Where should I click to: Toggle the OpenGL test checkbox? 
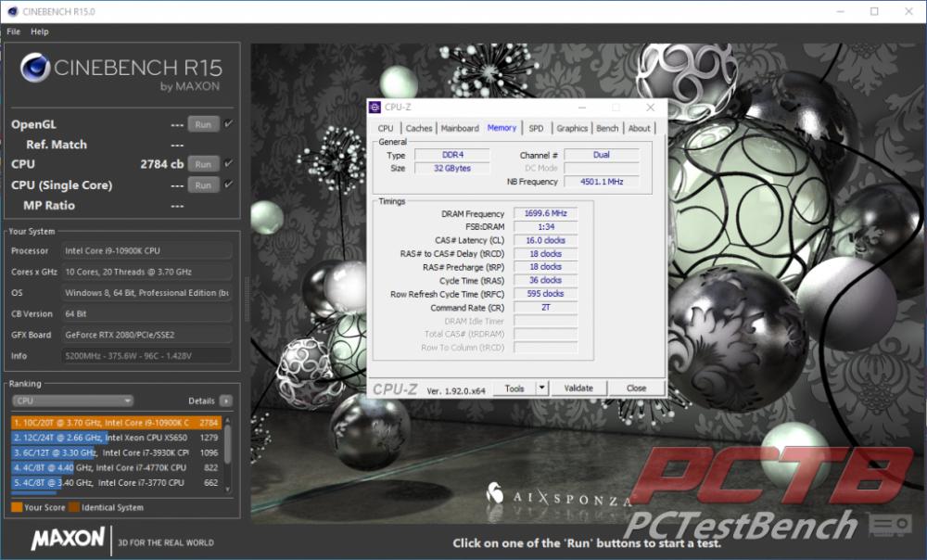[x=229, y=123]
